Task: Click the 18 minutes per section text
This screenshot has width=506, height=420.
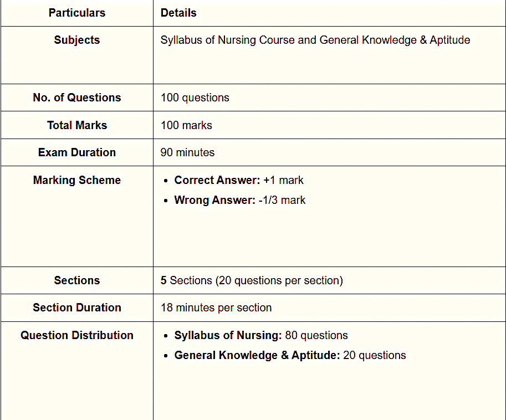Action: [216, 308]
